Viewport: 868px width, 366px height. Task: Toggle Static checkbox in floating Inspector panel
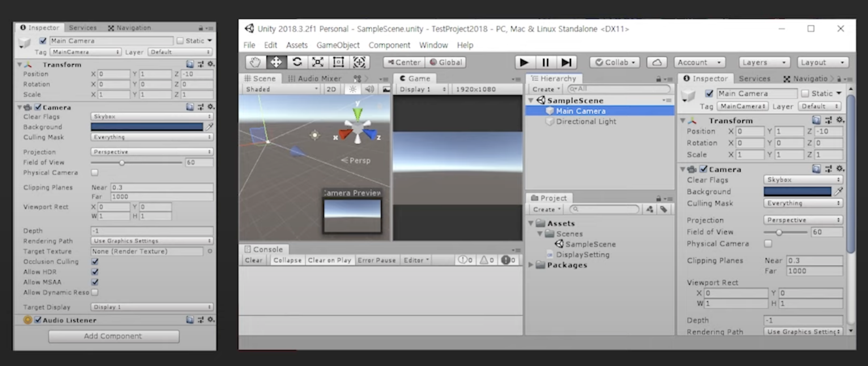tap(180, 41)
